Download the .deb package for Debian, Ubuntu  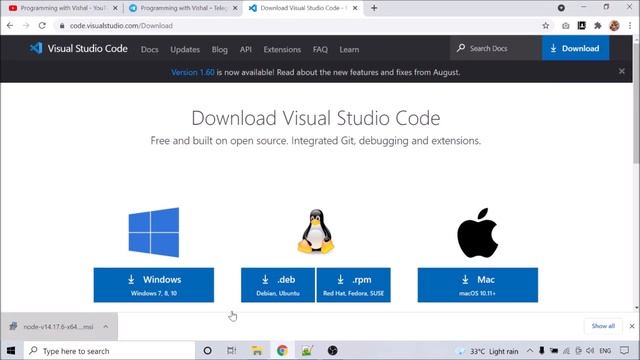[x=278, y=285]
